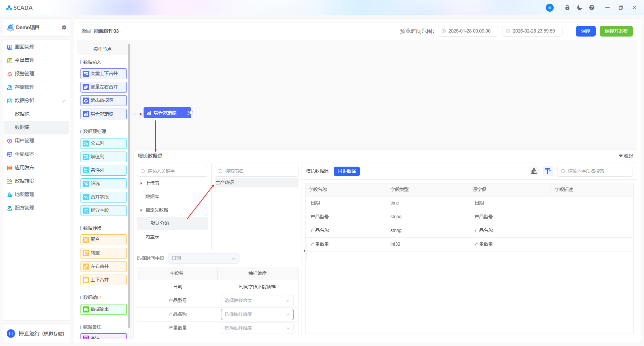The width and height of the screenshot is (644, 346).
Task: Go to 报警管理 in sidebar
Action: (24, 74)
